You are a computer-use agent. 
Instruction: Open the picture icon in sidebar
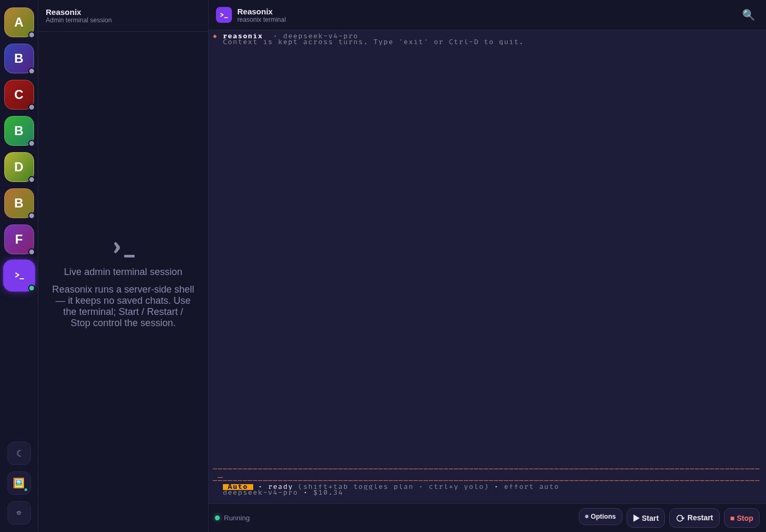(x=19, y=483)
